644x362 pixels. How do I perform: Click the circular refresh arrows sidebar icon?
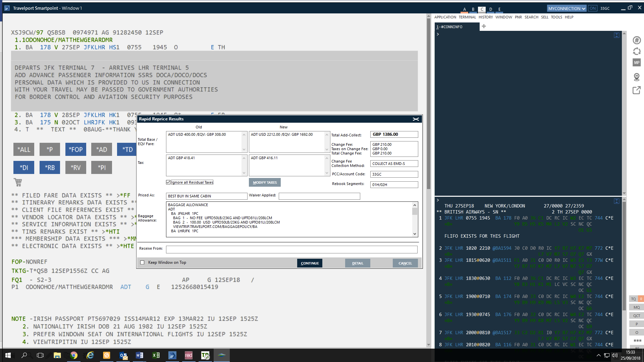pyautogui.click(x=637, y=51)
